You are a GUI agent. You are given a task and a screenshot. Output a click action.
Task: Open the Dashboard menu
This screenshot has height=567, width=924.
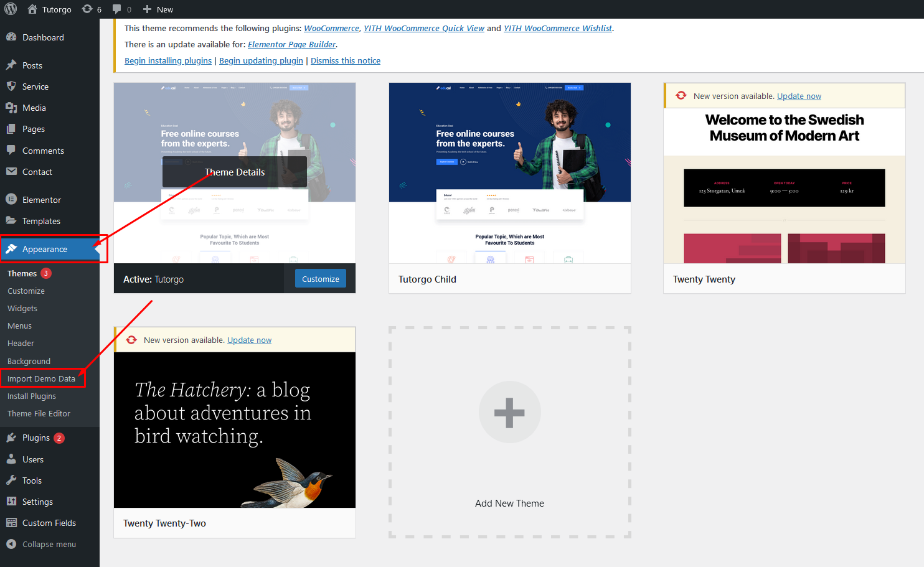50,37
